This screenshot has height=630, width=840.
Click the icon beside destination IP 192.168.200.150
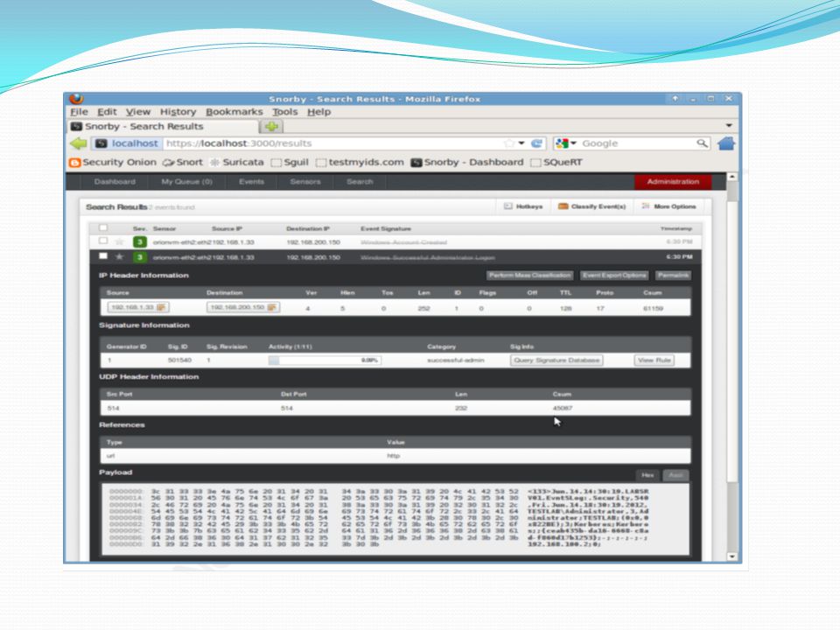(271, 307)
